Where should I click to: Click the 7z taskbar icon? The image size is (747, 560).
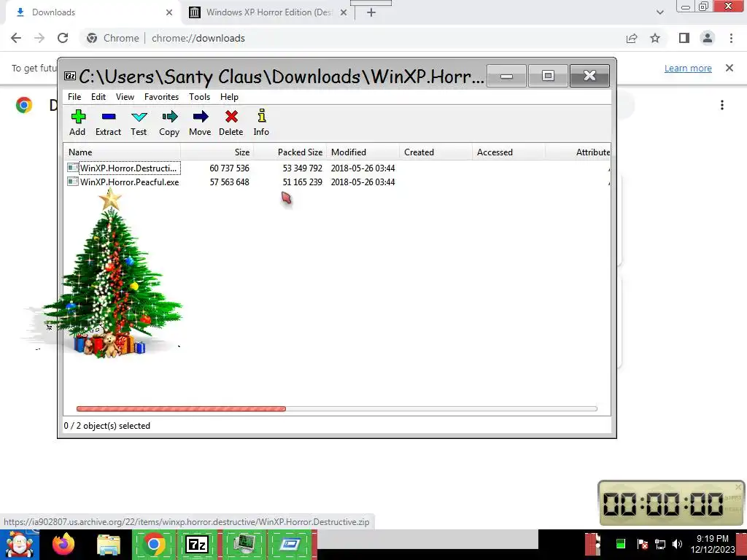pyautogui.click(x=198, y=544)
